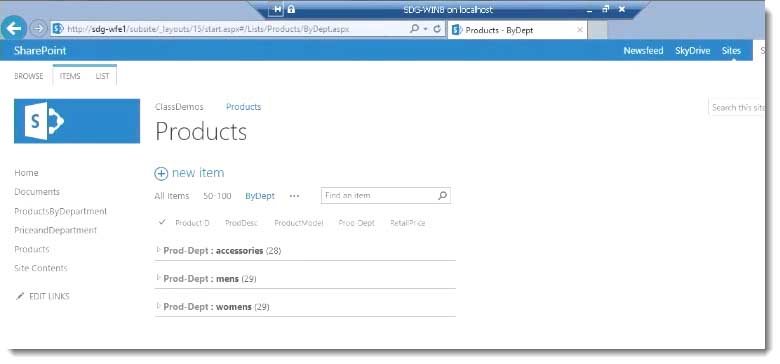This screenshot has width=780, height=364.
Task: Expand the Prod-Dept accessories group
Action: coord(159,250)
